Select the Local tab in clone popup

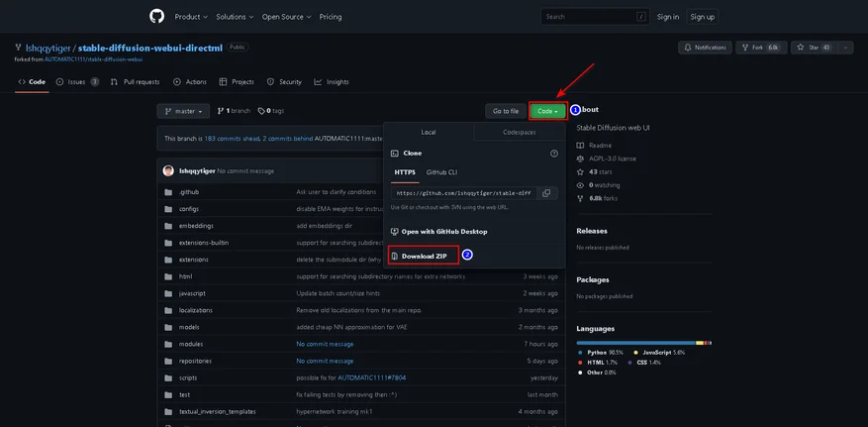pos(429,133)
